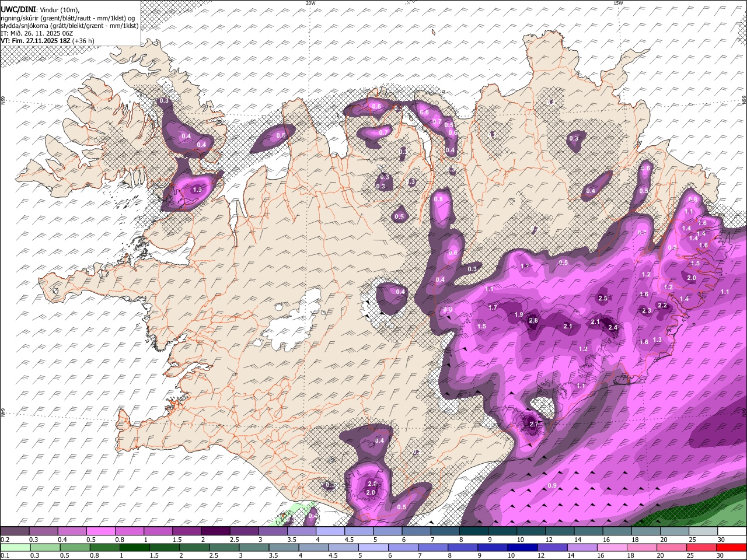
Task: Click the 2.4 precipitation value on the map
Action: 613,327
